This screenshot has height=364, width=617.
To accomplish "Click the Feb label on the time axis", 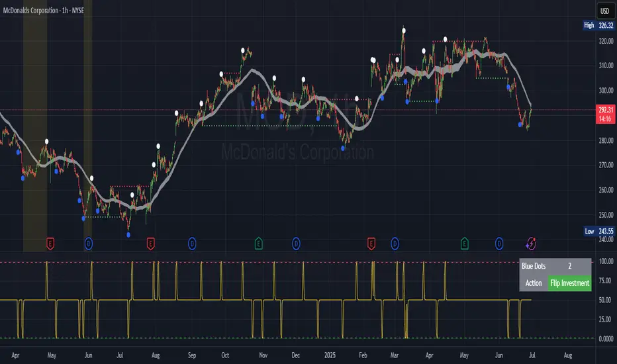I will (363, 355).
